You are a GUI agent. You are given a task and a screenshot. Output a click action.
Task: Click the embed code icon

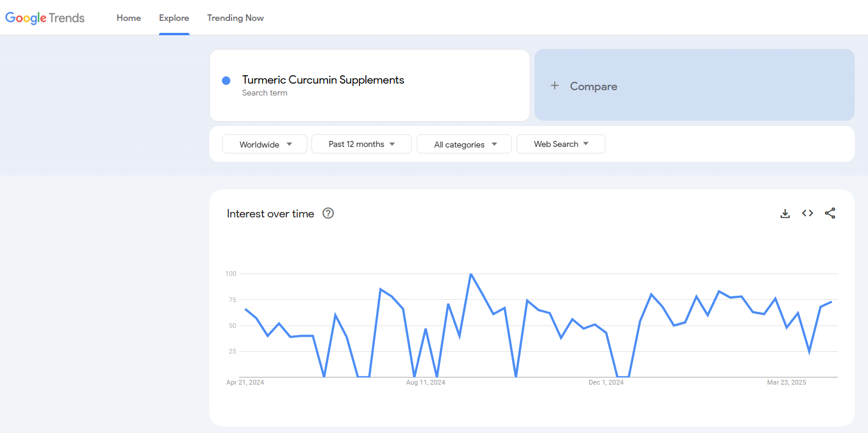click(x=808, y=213)
